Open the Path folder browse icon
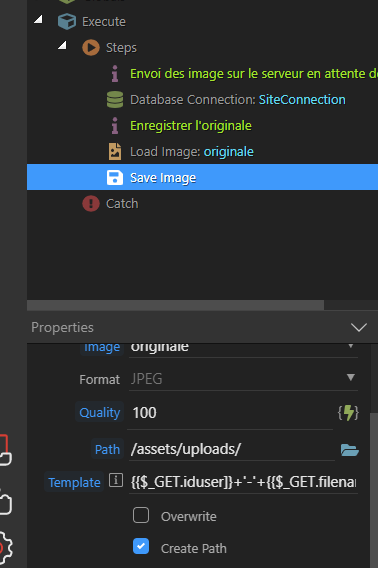Screen dimensions: 378x568 (349, 450)
